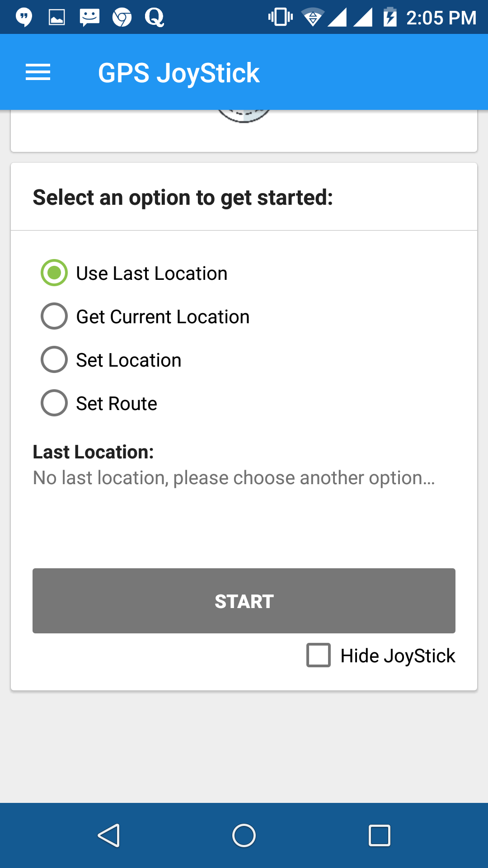Tap the Chrome notification icon
The width and height of the screenshot is (488, 868).
122,18
